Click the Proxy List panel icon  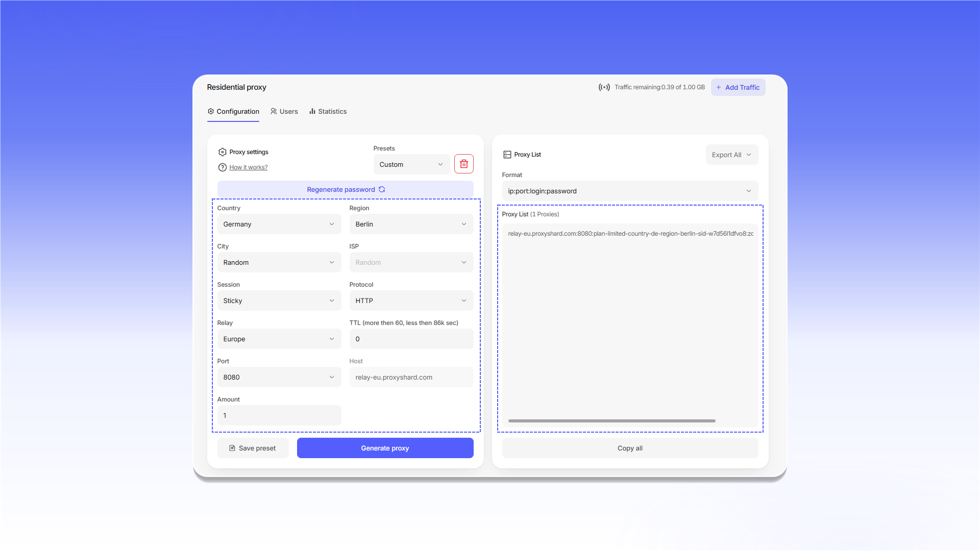coord(507,155)
